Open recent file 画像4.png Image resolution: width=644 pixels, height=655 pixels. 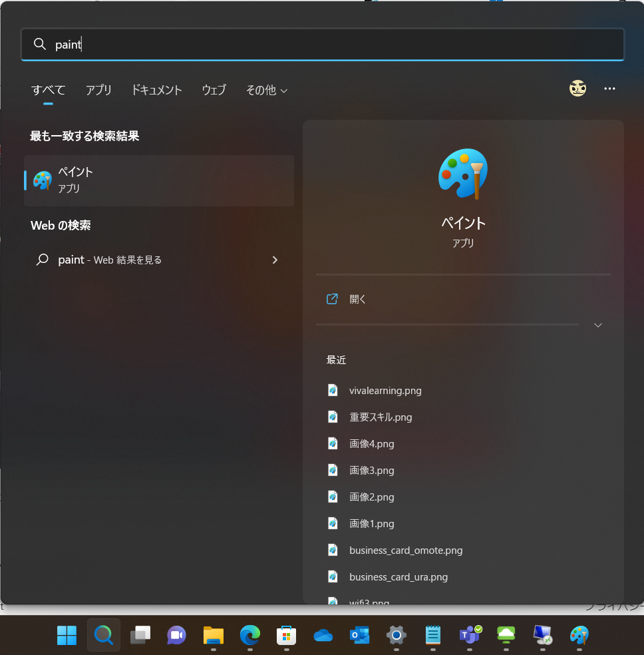[x=371, y=443]
